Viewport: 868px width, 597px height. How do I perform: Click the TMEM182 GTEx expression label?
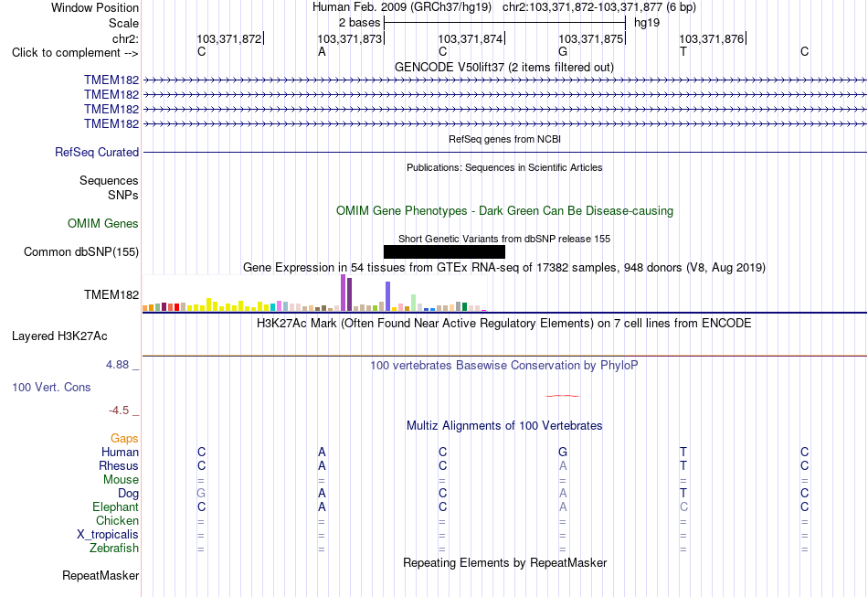(111, 294)
